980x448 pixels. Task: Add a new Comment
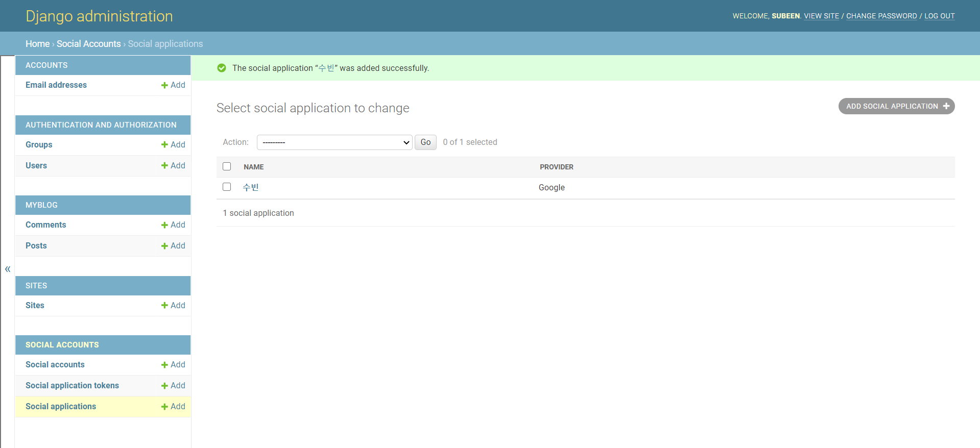click(173, 225)
